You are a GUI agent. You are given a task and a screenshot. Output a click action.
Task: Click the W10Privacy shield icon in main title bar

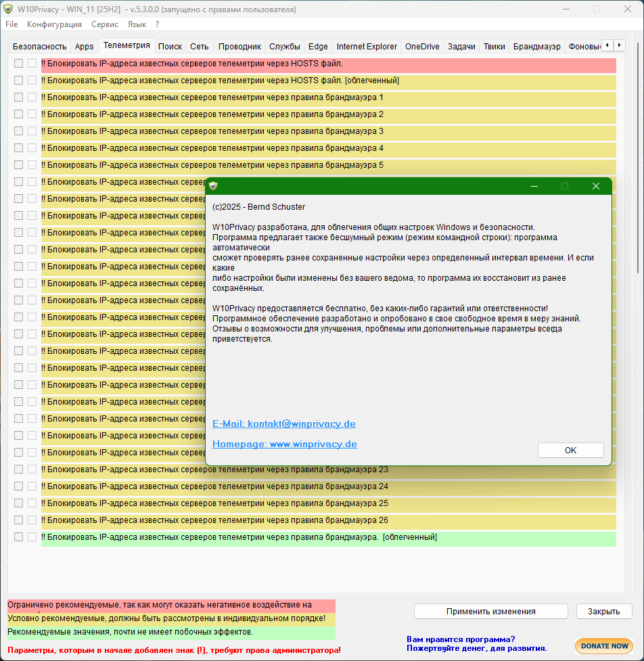point(9,9)
